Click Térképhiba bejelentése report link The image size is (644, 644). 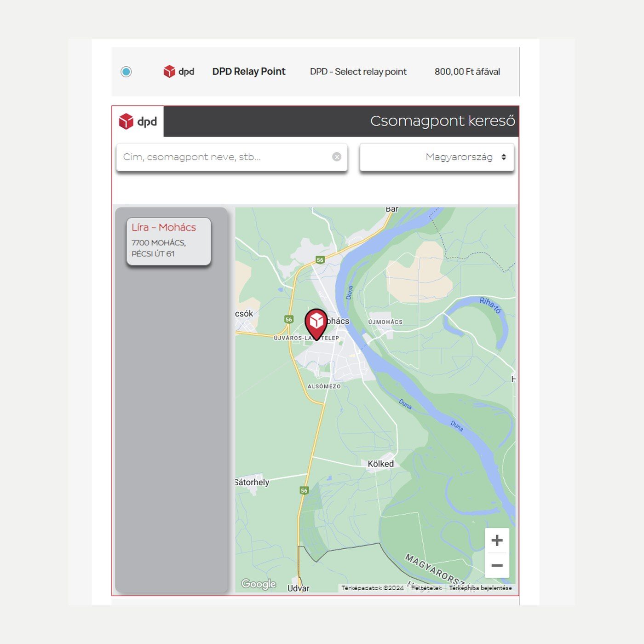(x=480, y=588)
